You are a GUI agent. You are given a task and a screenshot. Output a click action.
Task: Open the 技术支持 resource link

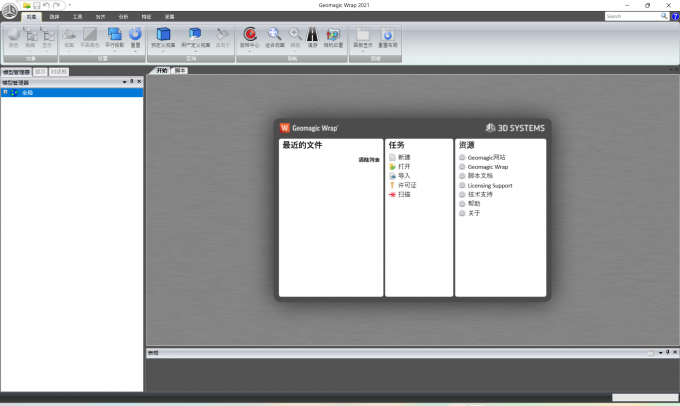(480, 194)
